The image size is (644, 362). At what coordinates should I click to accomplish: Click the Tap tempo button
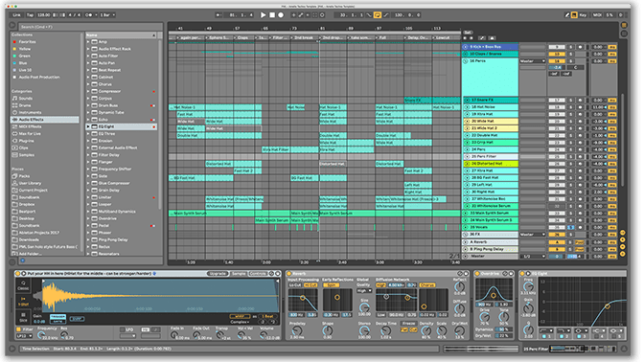pos(30,14)
